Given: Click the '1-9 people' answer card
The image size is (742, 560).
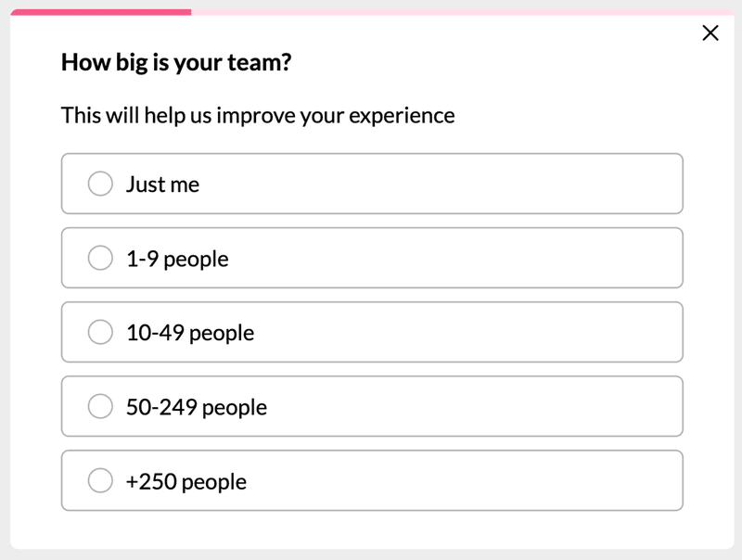Looking at the screenshot, I should coord(371,258).
